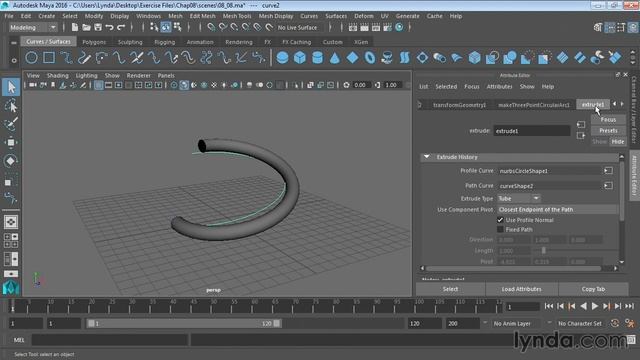The image size is (640, 360).
Task: Open connection for Path Curve input
Action: (x=608, y=186)
